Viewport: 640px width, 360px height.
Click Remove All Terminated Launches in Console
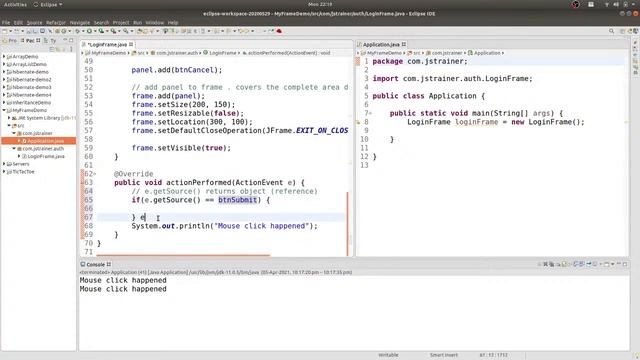[551, 264]
